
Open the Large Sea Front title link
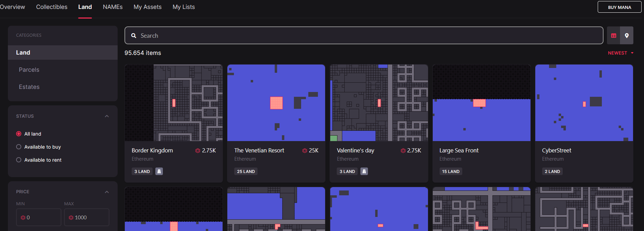point(459,150)
